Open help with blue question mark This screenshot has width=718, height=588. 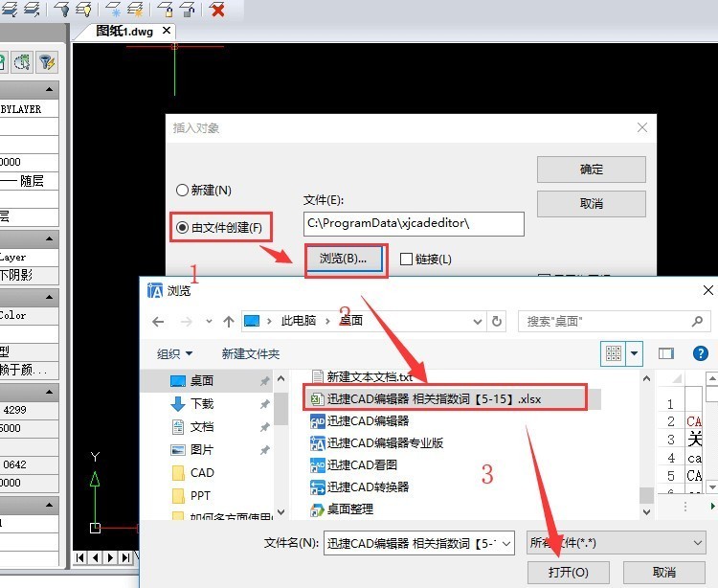pos(701,353)
